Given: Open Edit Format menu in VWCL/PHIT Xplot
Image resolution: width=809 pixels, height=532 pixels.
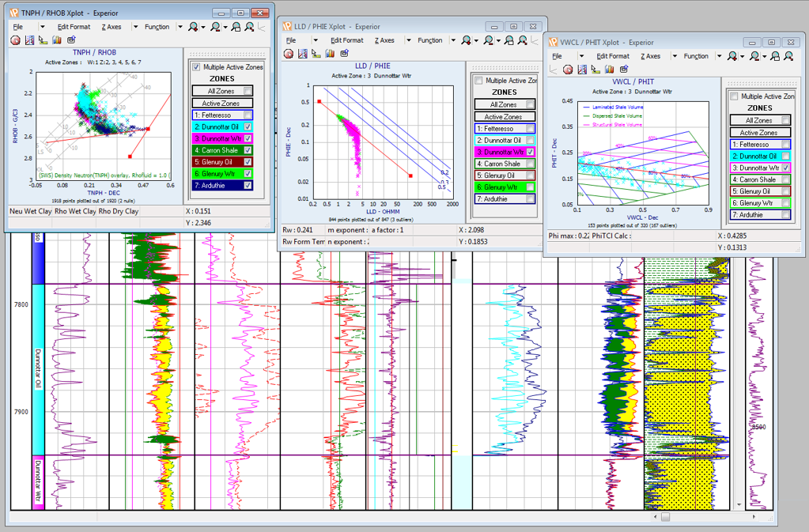Looking at the screenshot, I should [613, 56].
